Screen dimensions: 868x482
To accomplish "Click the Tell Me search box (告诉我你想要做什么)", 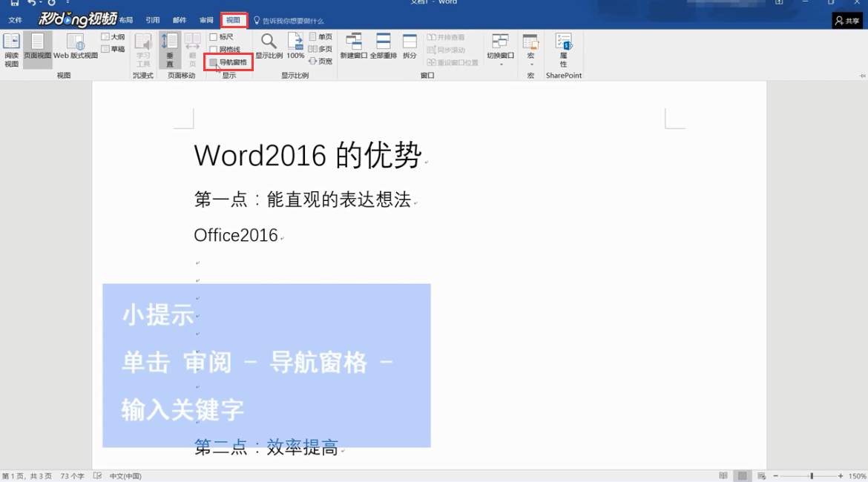I will click(x=289, y=21).
